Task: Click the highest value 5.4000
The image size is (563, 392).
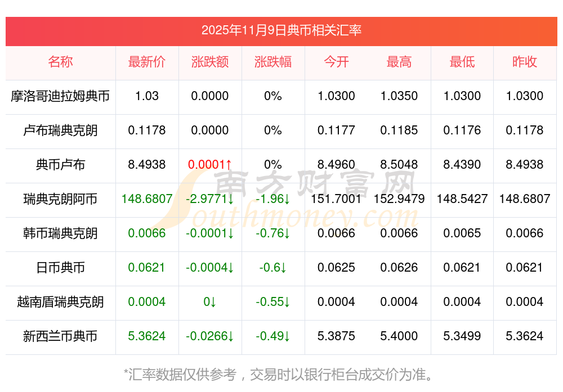Action: [399, 336]
